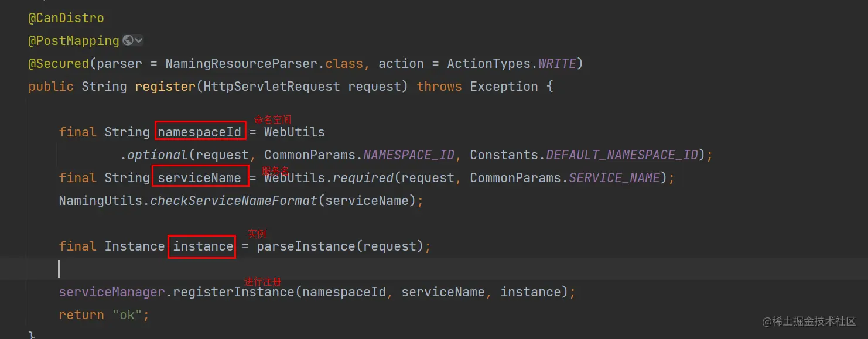
Task: Click the "ok" return string
Action: point(127,315)
